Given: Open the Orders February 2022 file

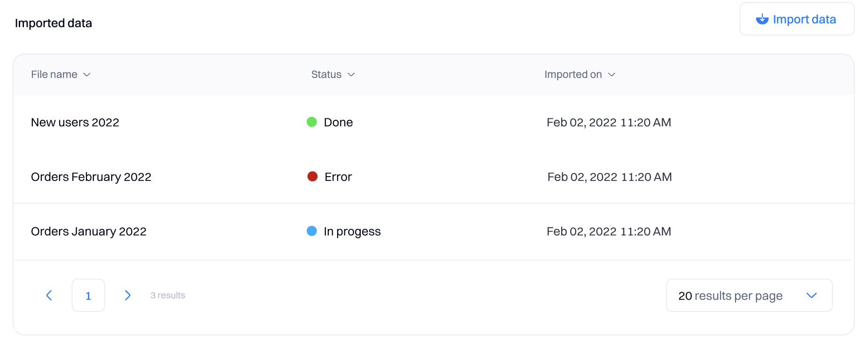Looking at the screenshot, I should coord(91,177).
